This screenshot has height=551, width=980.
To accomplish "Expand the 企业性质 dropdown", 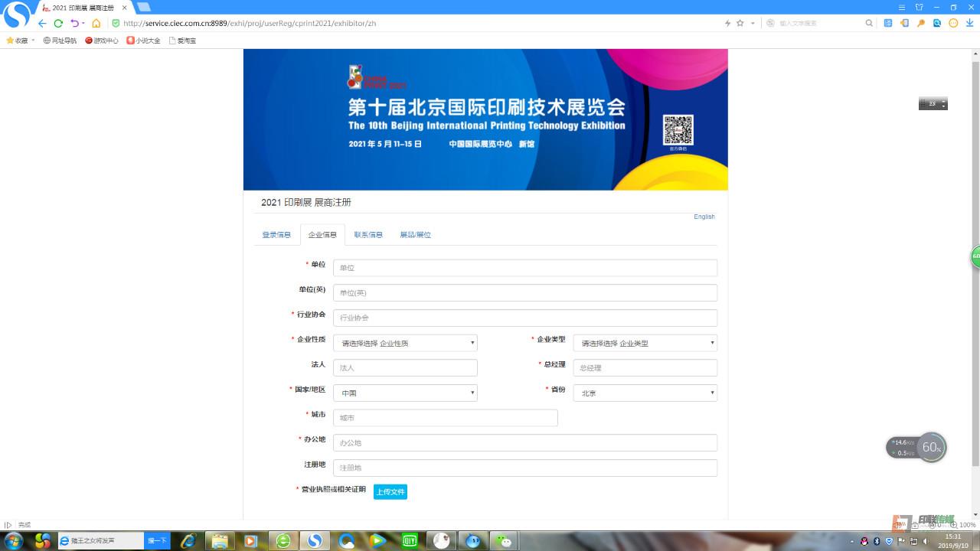I will [405, 343].
